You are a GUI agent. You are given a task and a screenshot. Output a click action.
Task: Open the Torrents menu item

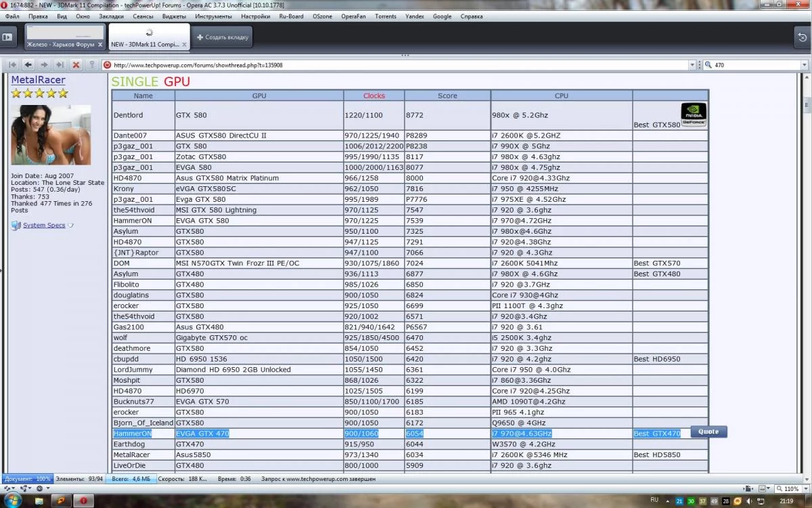(x=386, y=16)
